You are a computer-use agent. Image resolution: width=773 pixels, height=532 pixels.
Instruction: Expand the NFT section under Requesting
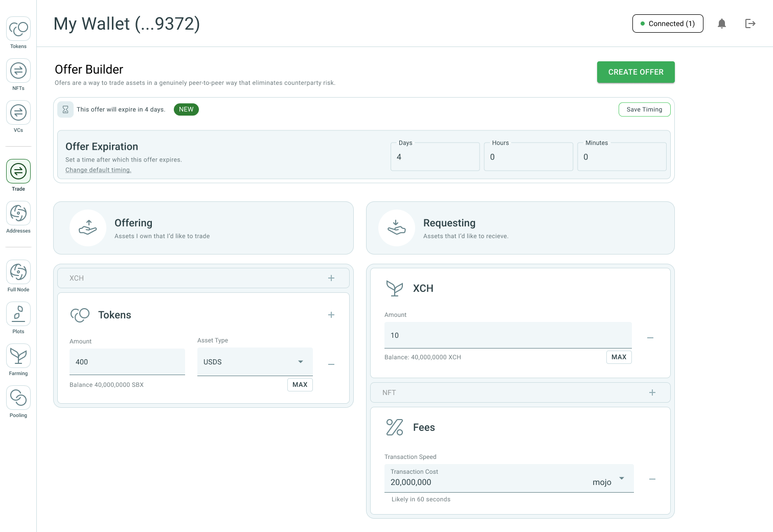pos(652,392)
